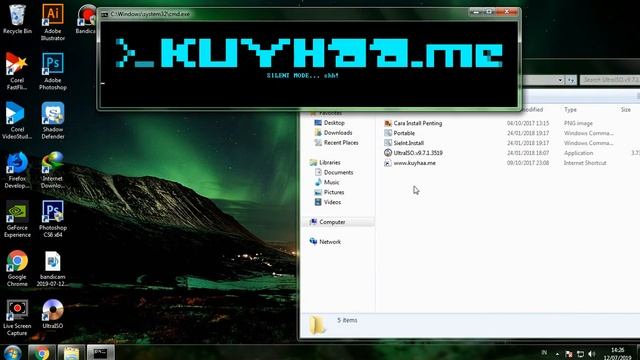Open the input language IN indicator

[544, 353]
